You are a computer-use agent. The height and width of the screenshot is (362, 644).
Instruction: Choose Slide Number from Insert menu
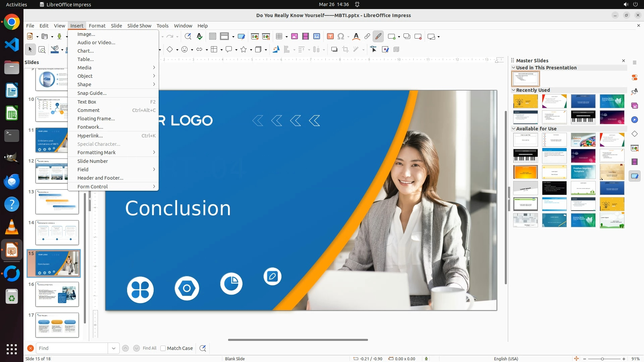(x=93, y=161)
